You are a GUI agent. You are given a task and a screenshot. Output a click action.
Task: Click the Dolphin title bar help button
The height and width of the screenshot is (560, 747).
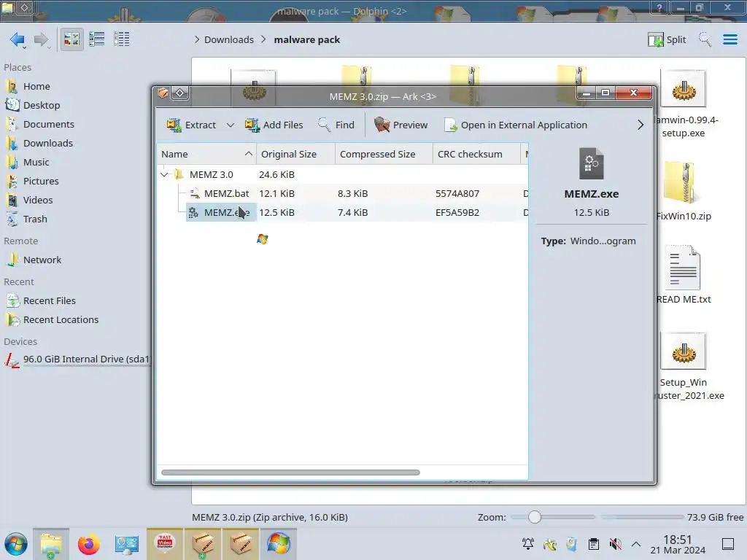[x=659, y=7]
